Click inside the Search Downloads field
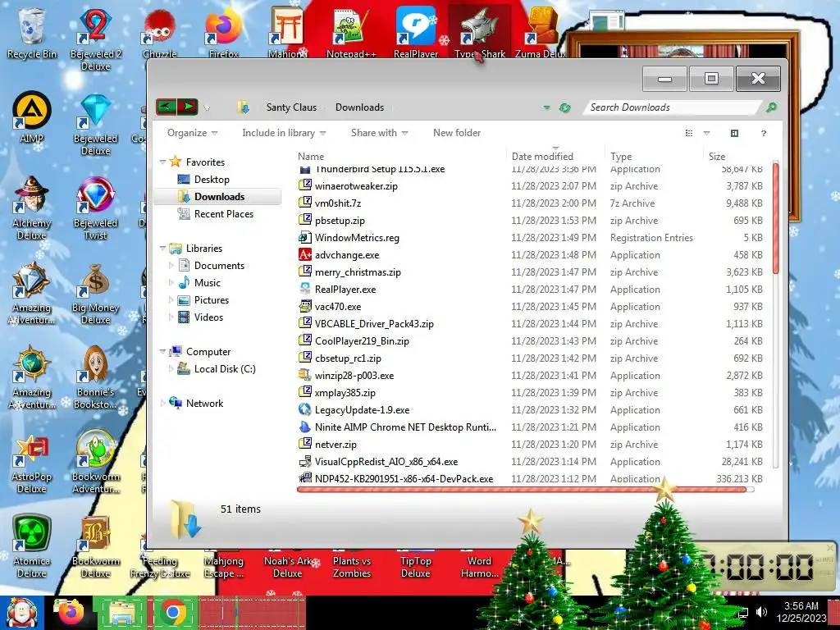Screen dimensions: 840x630 click(673, 107)
